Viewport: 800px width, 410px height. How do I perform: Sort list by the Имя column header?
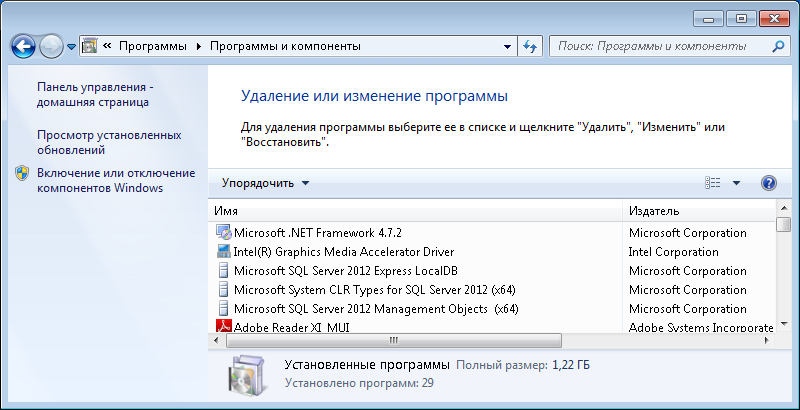(415, 211)
